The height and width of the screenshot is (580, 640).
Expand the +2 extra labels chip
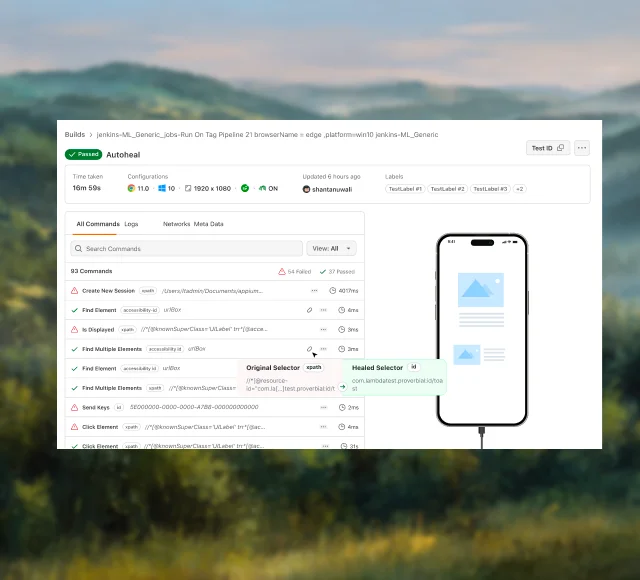coord(520,189)
